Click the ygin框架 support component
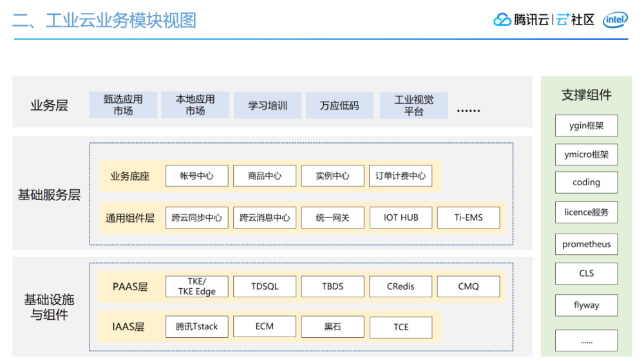Viewport: 644px width, 361px height. (587, 125)
